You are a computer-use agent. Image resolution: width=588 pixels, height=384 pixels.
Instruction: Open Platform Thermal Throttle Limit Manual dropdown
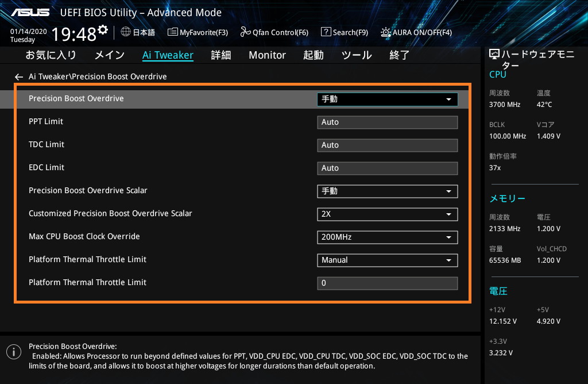pyautogui.click(x=388, y=260)
